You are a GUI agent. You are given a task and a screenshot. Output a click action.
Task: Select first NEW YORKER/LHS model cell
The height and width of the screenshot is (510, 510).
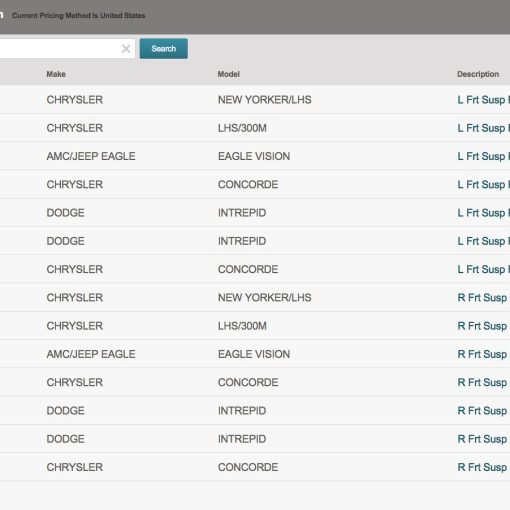coord(265,100)
